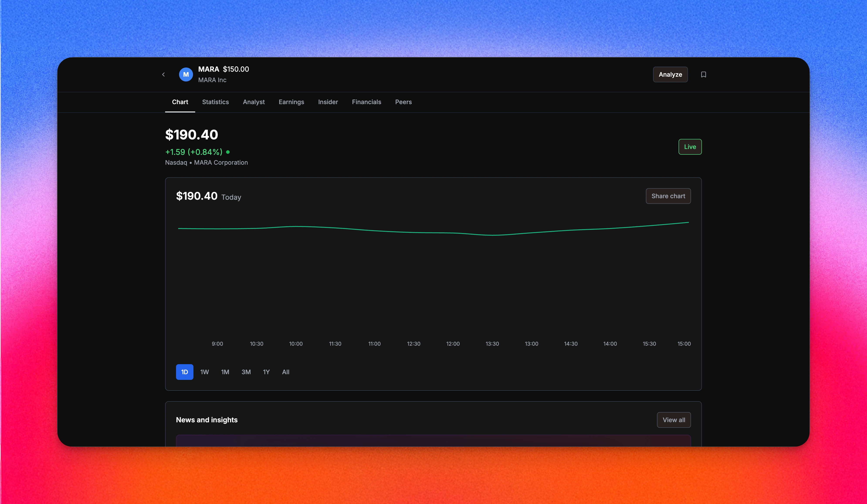Select the All time range
Image resolution: width=867 pixels, height=504 pixels.
click(286, 372)
